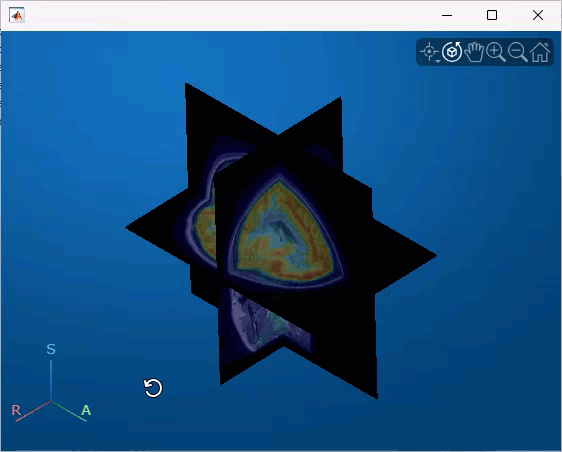The width and height of the screenshot is (562, 452).
Task: Click the MATLAB logo in the title bar
Action: tap(17, 15)
